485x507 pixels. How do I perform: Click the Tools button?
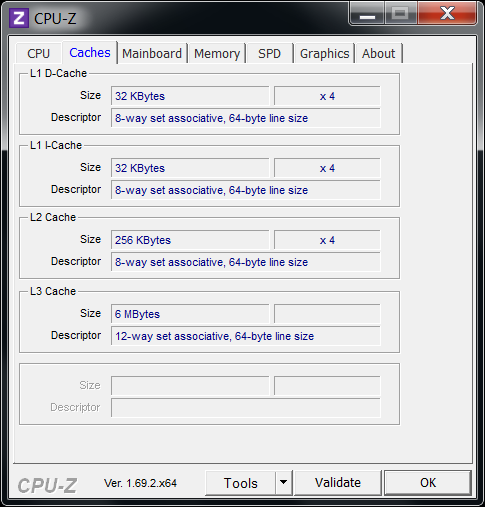[240, 483]
